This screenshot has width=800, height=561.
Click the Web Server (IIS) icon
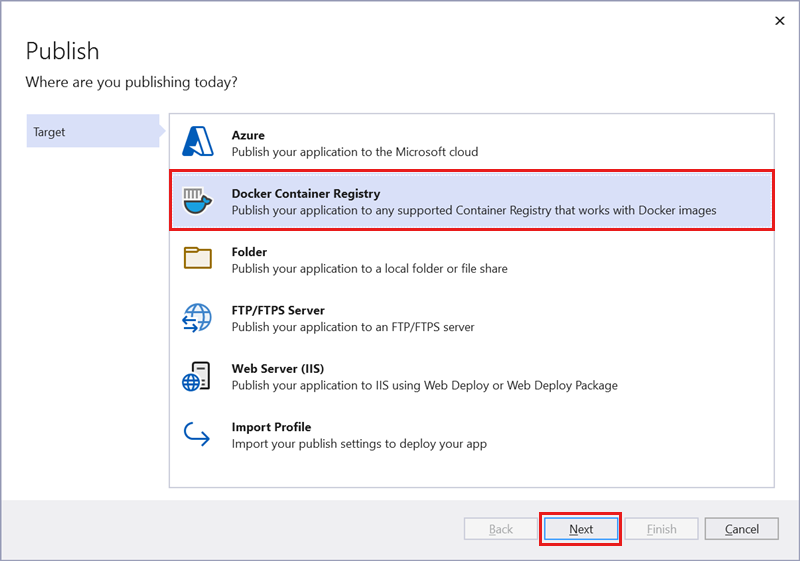(x=198, y=376)
